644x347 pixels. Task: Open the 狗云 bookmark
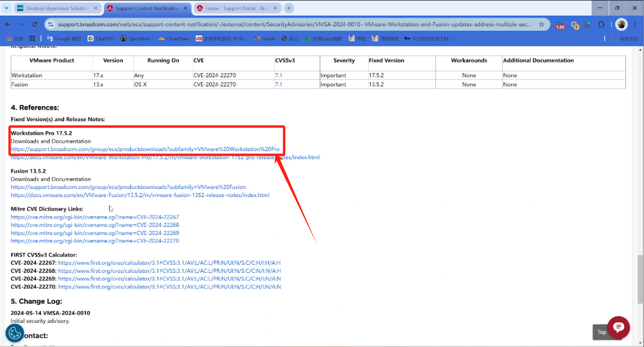[x=290, y=38]
